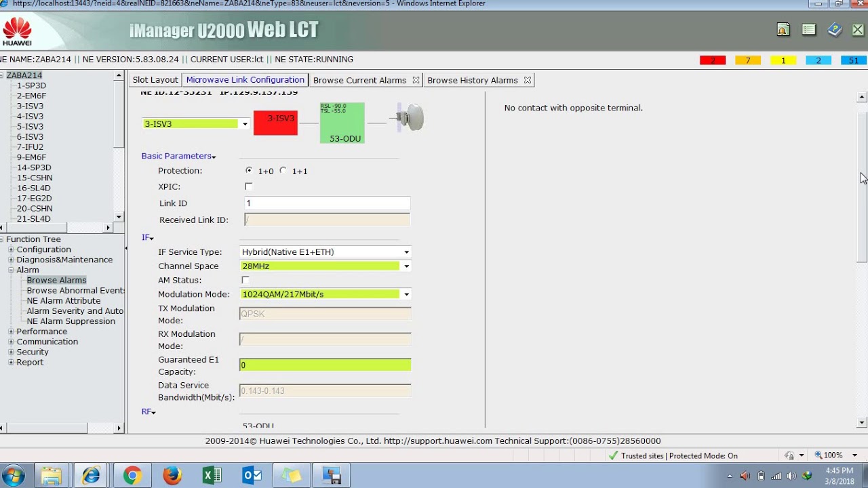Viewport: 868px width, 488px height.
Task: Click the orange major alarm counter
Action: 748,60
